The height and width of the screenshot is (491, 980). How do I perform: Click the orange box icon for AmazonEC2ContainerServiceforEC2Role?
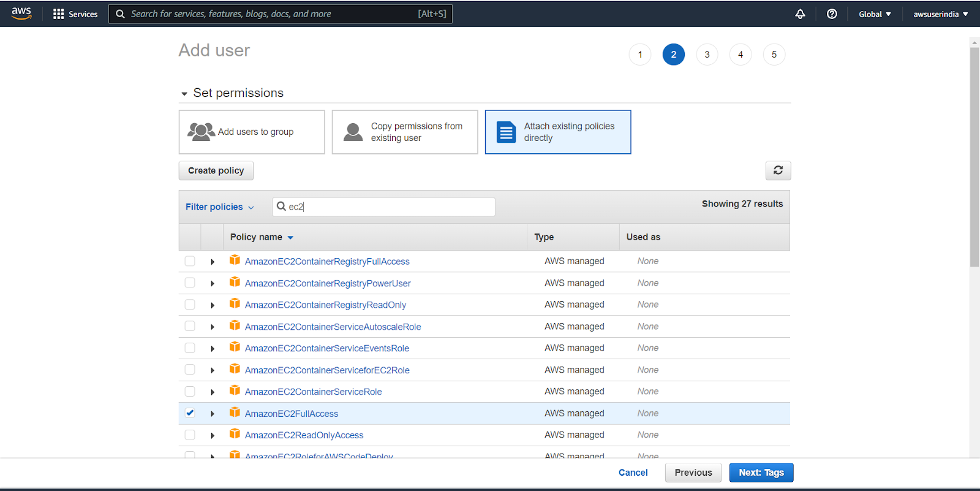pyautogui.click(x=235, y=369)
